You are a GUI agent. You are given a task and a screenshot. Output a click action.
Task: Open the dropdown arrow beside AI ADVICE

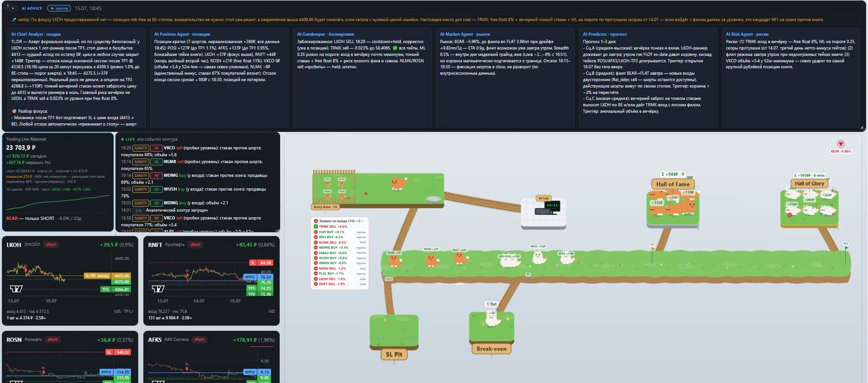13,8
